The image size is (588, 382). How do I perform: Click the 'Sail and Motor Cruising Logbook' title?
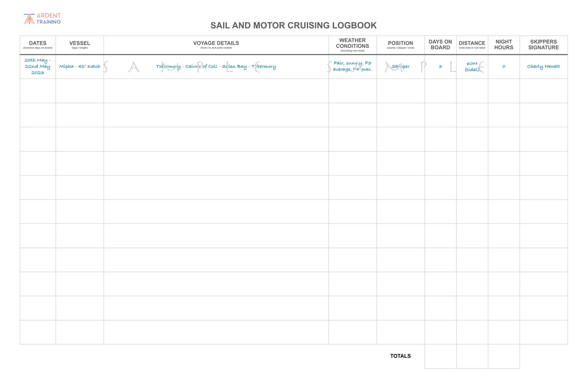coord(293,26)
